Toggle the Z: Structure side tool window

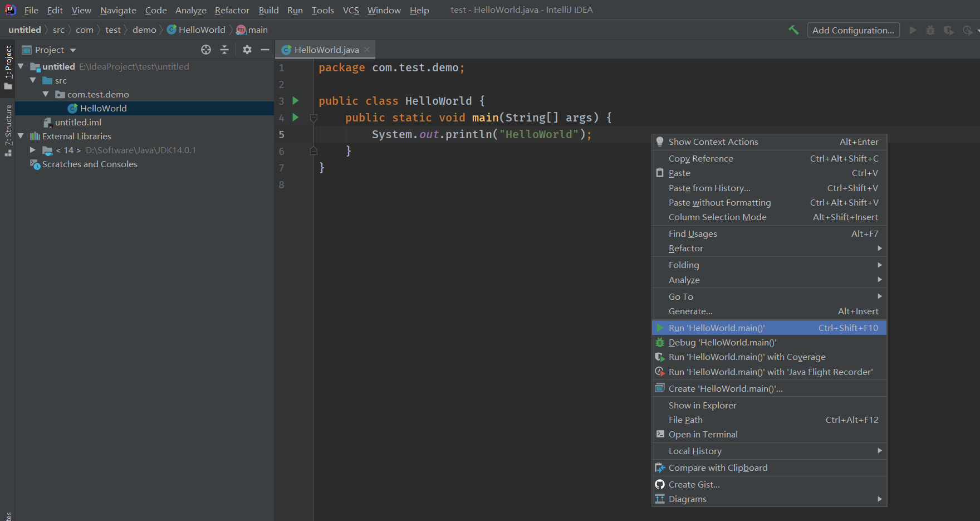point(8,130)
